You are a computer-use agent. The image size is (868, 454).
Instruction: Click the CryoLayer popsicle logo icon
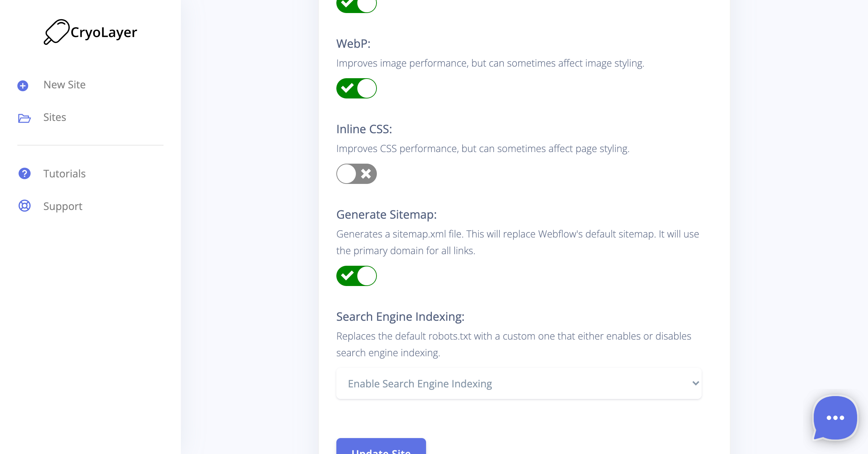(56, 32)
